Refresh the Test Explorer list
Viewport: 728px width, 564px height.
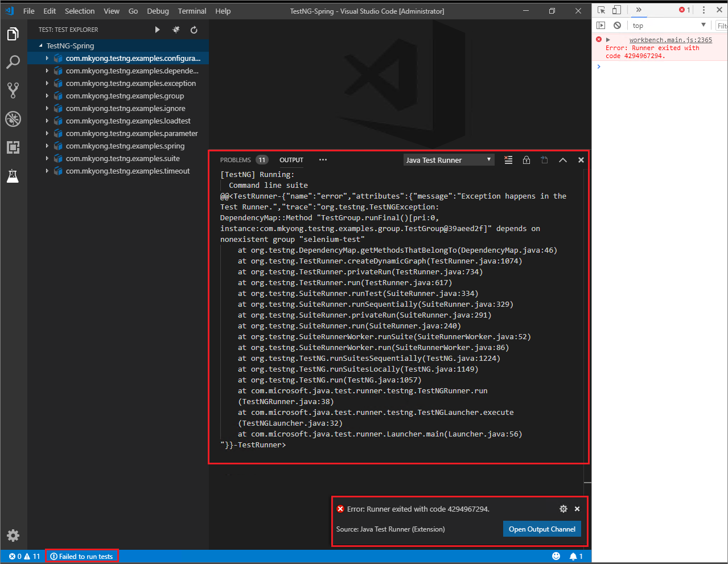pos(194,30)
